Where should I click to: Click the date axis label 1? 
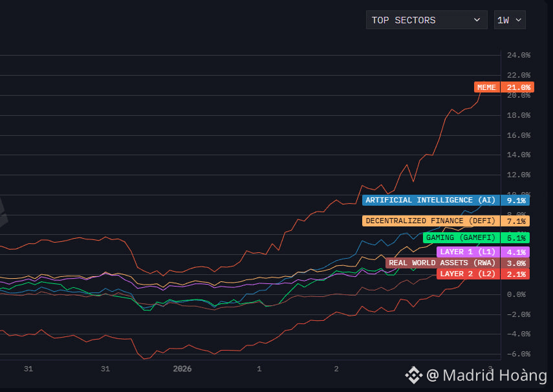[x=259, y=369]
